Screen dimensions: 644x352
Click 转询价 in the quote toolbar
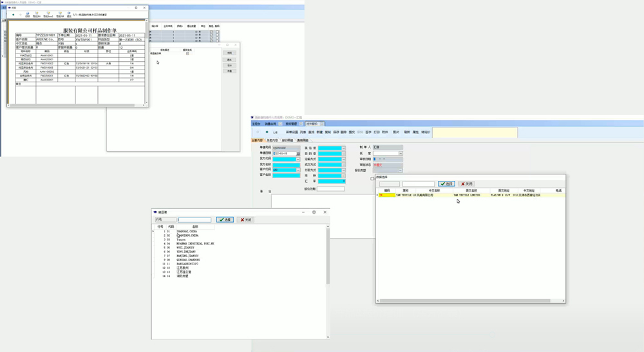pyautogui.click(x=426, y=132)
